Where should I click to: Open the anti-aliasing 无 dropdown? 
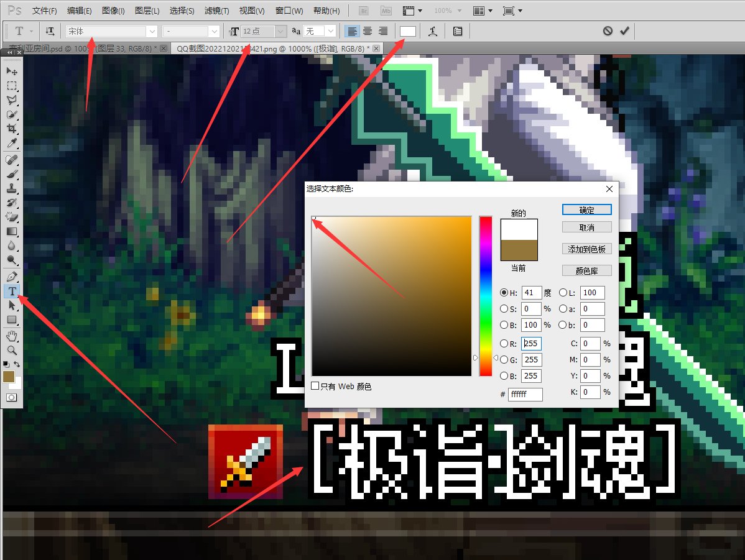[331, 31]
